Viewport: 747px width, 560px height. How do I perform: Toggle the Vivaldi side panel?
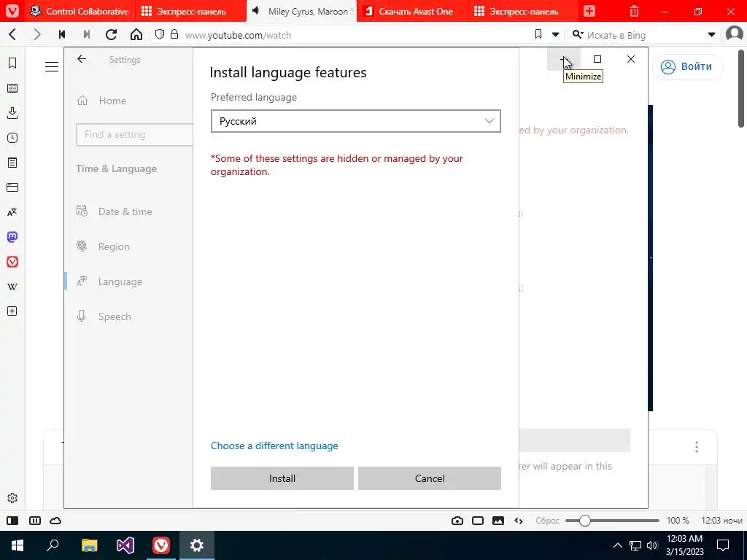12,521
